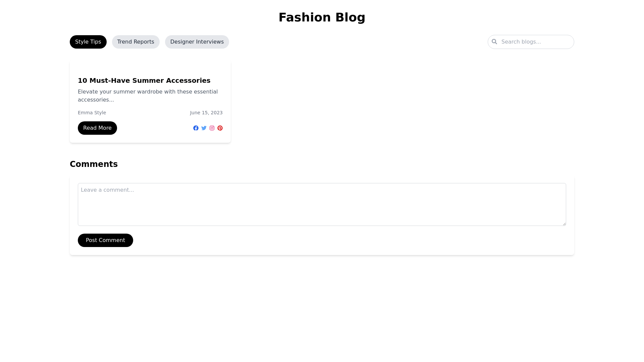This screenshot has width=644, height=362.
Task: Click the post excerpt text
Action: click(148, 96)
